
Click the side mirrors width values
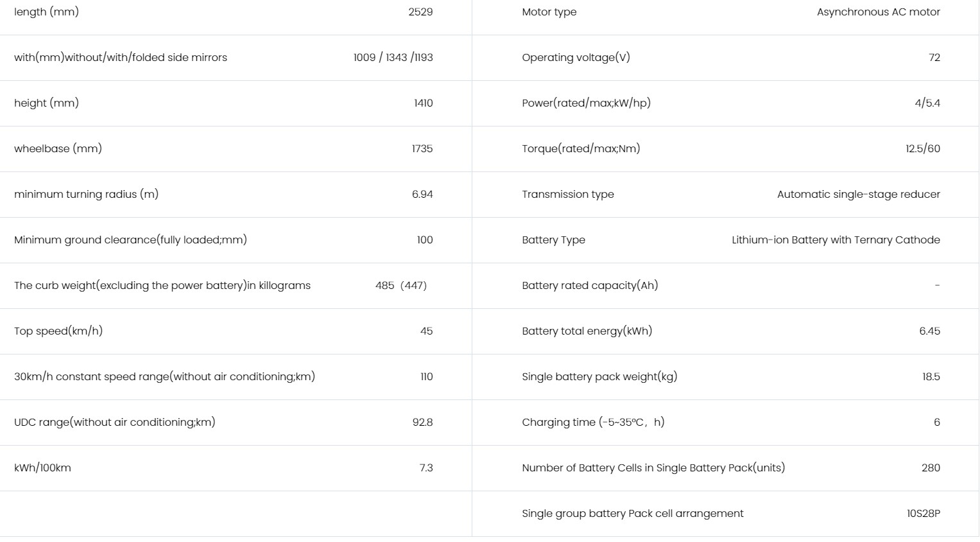(x=393, y=58)
